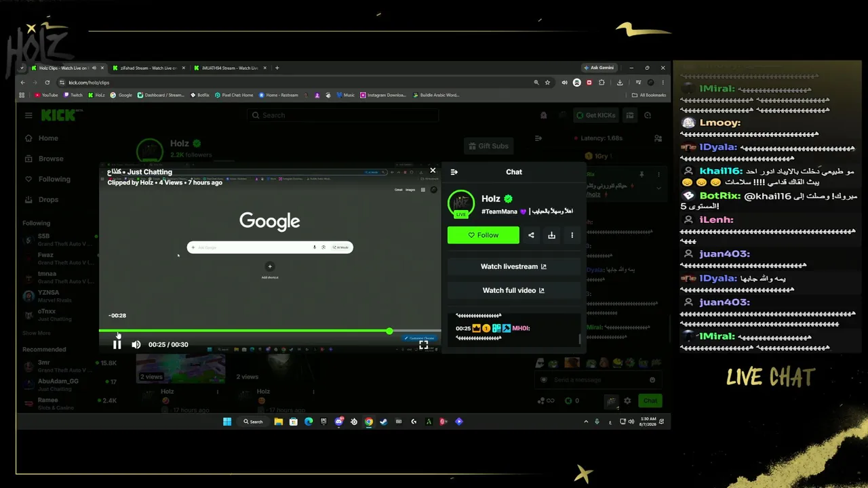Open chat settings gear icon
Viewport: 868px width, 488px height.
[628, 401]
